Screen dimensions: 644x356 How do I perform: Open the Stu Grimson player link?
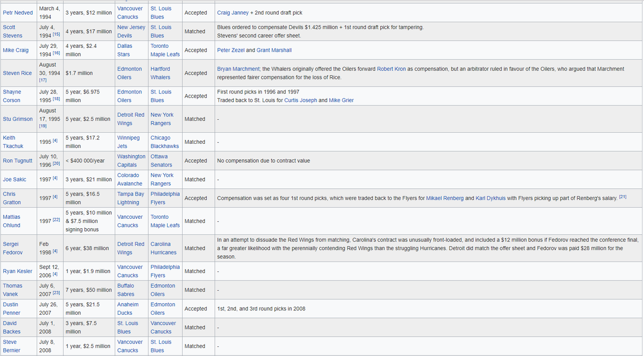tap(18, 119)
